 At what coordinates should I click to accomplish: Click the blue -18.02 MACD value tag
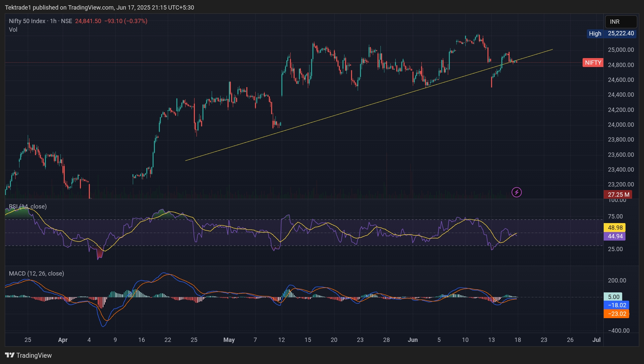pos(617,305)
